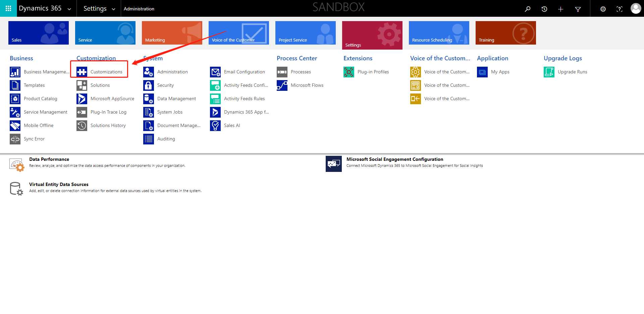644x314 pixels.
Task: Click the Administration breadcrumb in top bar
Action: coord(139,9)
